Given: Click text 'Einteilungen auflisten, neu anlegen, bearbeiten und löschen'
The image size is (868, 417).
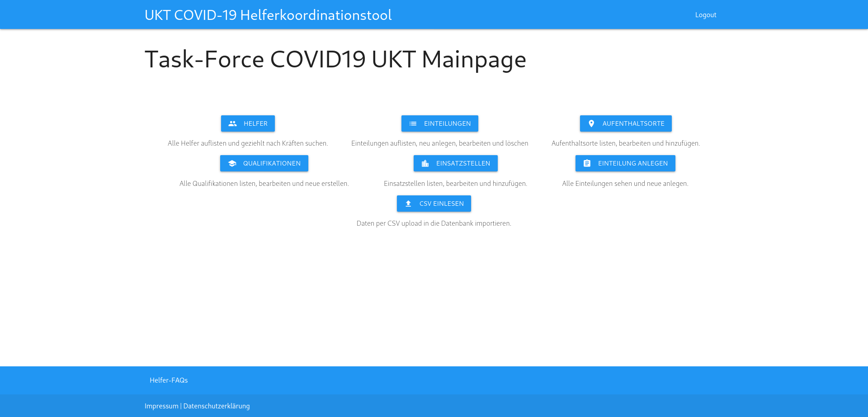Looking at the screenshot, I should [x=440, y=143].
